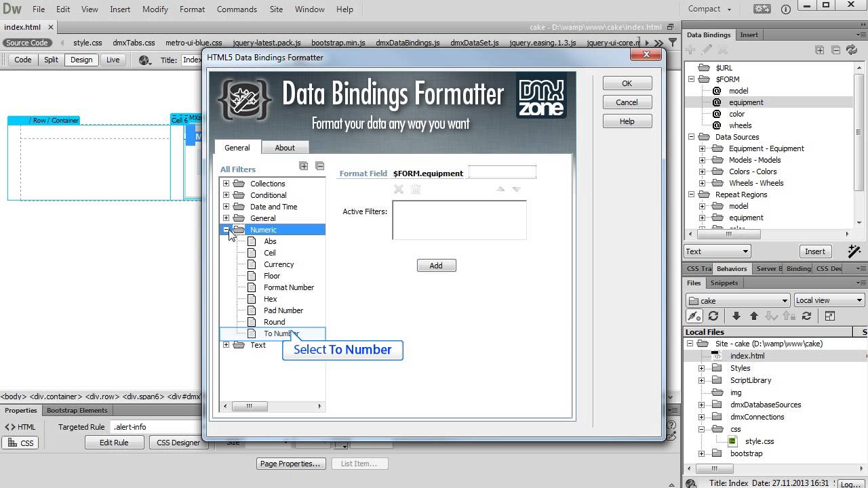Click expand-all icon in Data Bindings panel

(x=820, y=49)
